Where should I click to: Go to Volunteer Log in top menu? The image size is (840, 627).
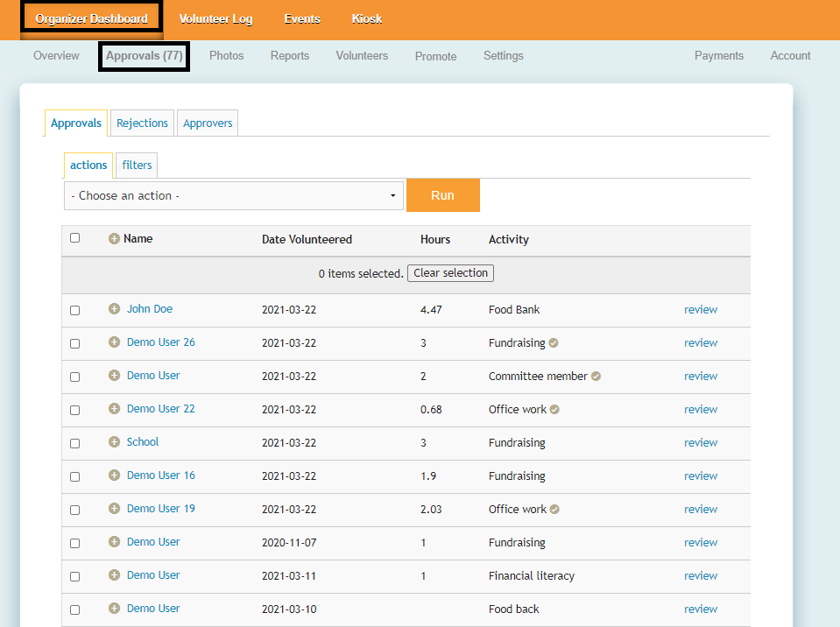(x=215, y=19)
